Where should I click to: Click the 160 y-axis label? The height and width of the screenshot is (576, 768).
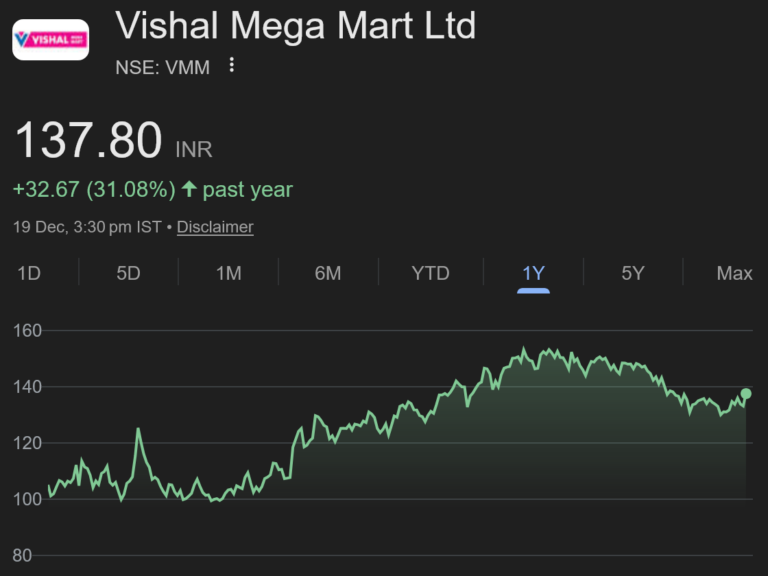coord(27,330)
